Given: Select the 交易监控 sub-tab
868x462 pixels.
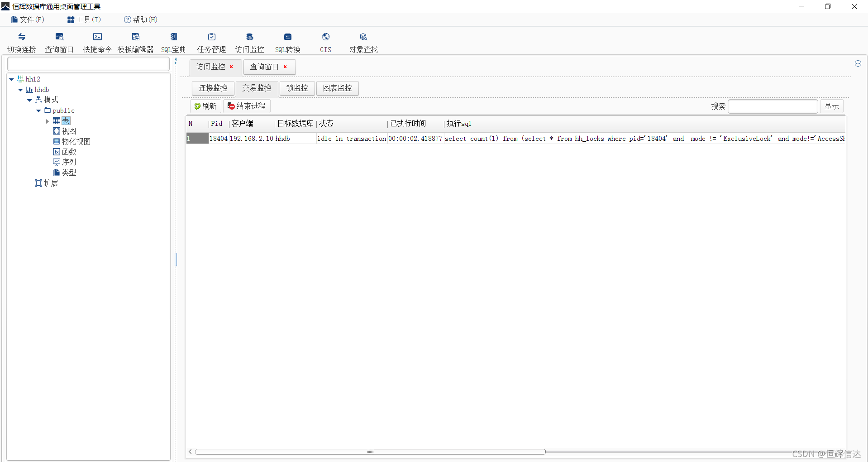Looking at the screenshot, I should click(x=257, y=88).
